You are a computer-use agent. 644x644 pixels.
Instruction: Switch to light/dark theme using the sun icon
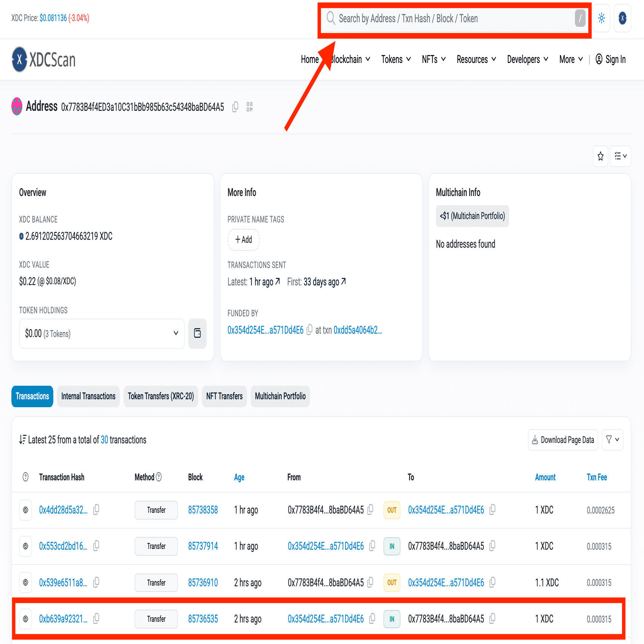tap(601, 18)
